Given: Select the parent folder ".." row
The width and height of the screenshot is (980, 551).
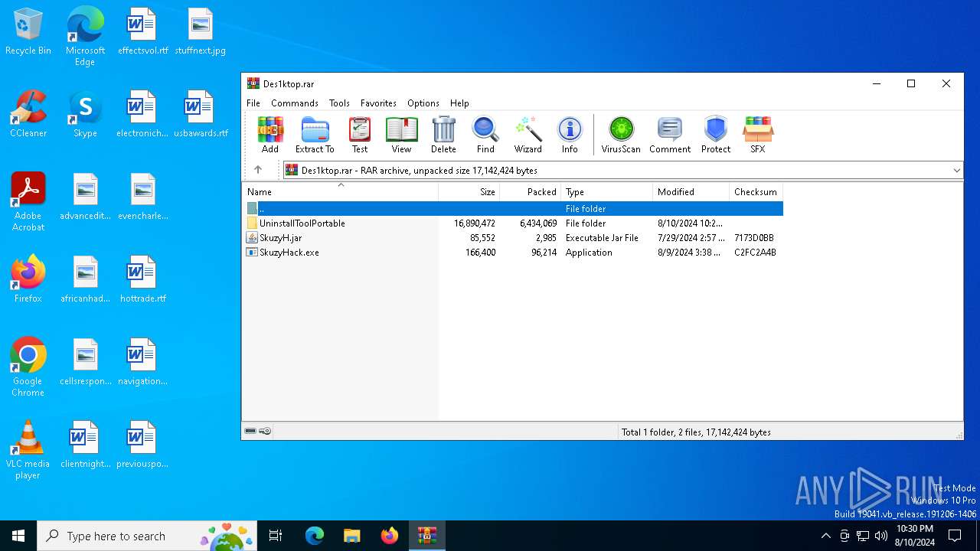Looking at the screenshot, I should (x=514, y=208).
